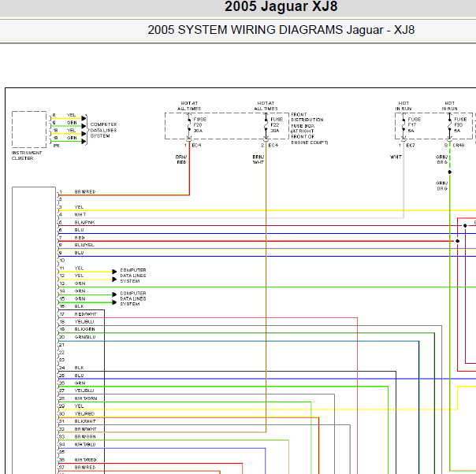The height and width of the screenshot is (474, 476).
Task: Click the "1 EC4" connector label under F20
Action: [x=193, y=146]
